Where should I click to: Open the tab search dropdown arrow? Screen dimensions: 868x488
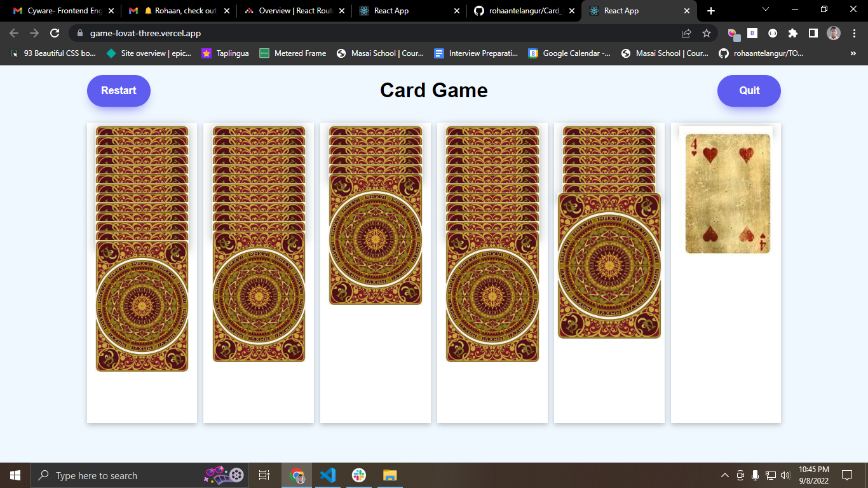point(764,10)
